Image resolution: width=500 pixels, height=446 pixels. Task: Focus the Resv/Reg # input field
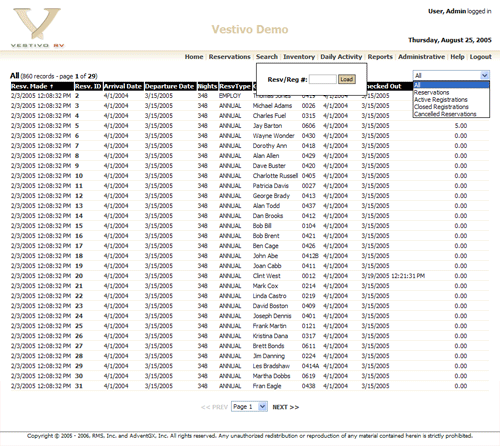(x=323, y=79)
